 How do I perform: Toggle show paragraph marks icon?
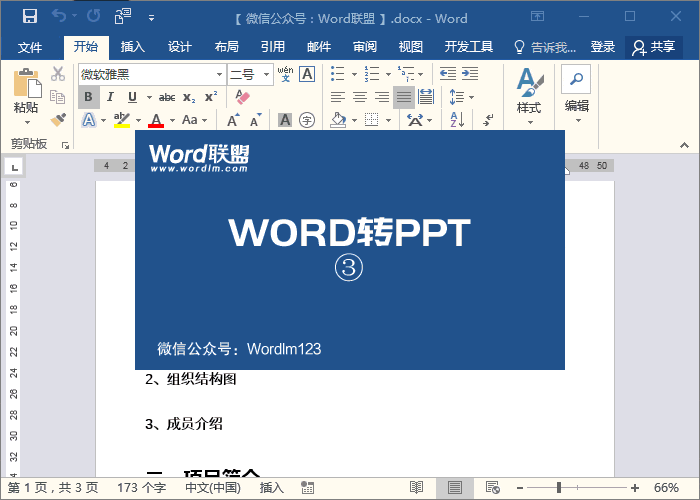click(489, 120)
